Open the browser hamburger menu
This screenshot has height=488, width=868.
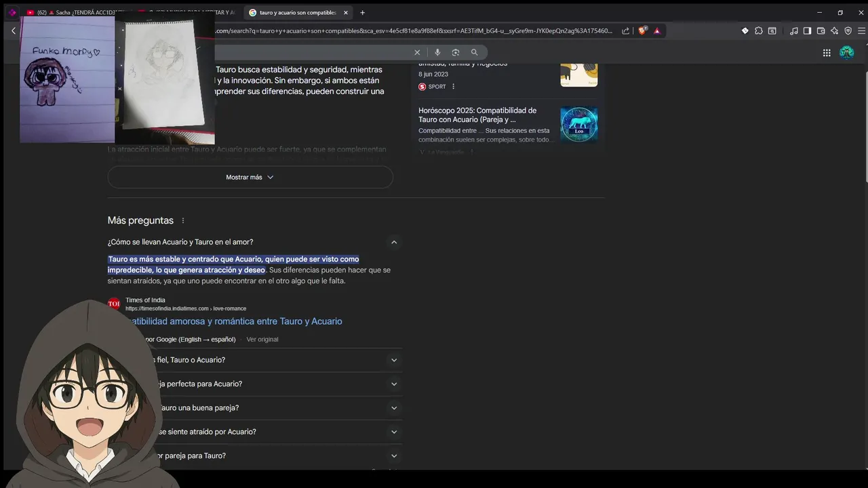[862, 30]
